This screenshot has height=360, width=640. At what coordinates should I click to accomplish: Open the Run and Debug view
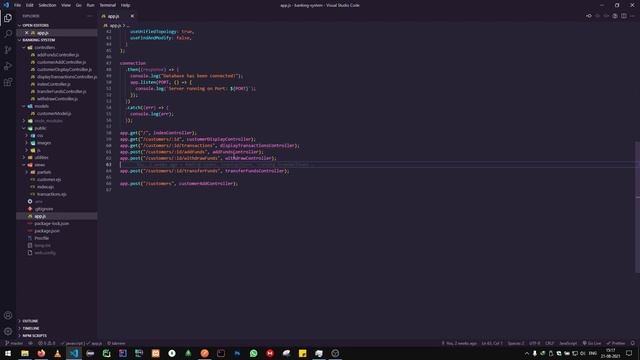click(x=8, y=66)
